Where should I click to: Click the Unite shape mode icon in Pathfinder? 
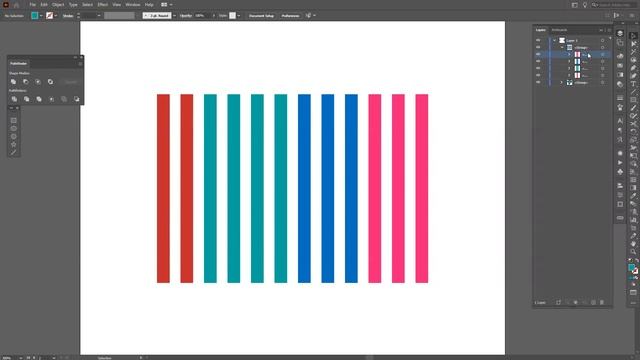pos(13,82)
